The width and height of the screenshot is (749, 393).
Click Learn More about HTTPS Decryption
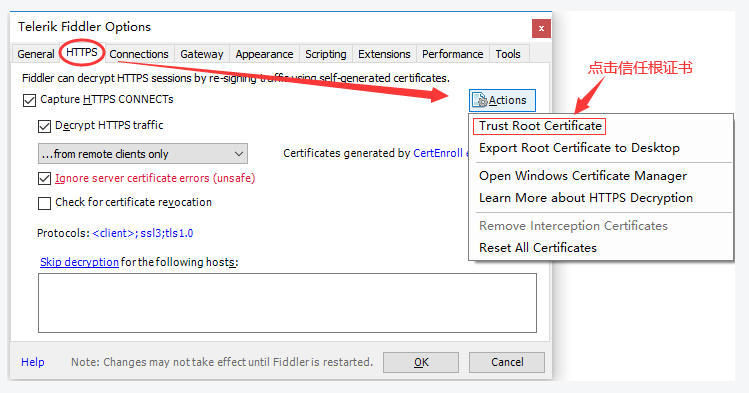(x=586, y=198)
